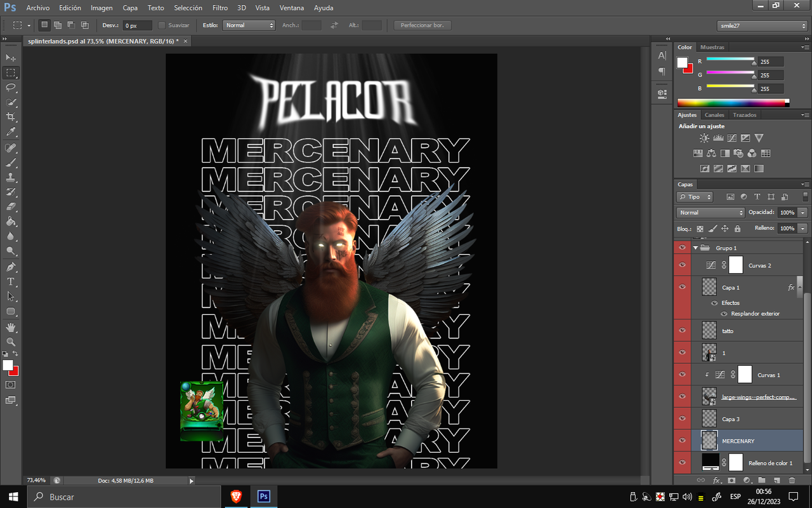Toggle lock transparent pixels
812x508 pixels.
click(700, 229)
